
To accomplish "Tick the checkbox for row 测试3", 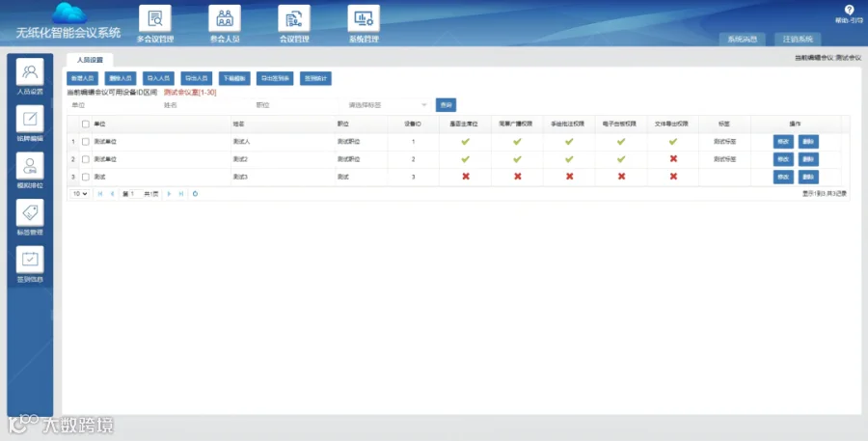I will pyautogui.click(x=85, y=177).
